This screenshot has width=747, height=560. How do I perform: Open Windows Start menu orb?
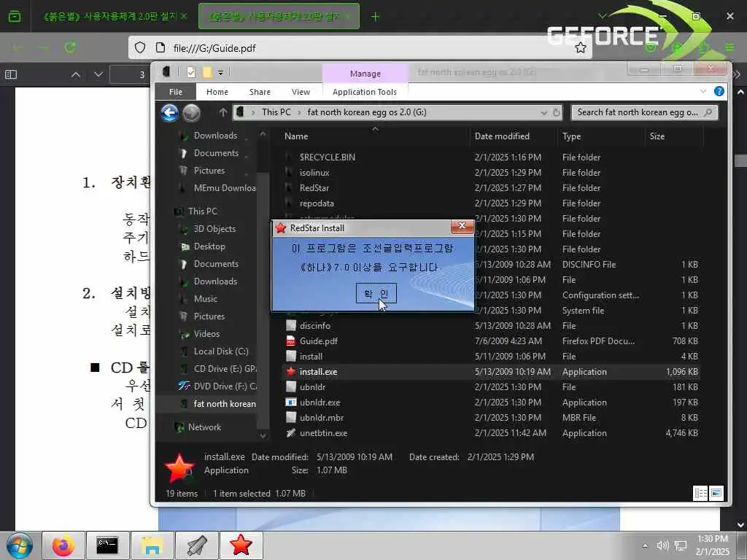[x=20, y=545]
